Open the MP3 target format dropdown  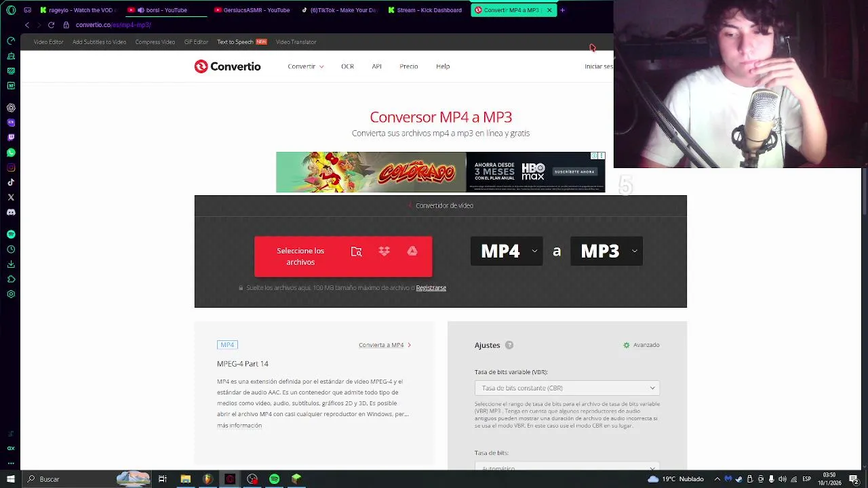[x=606, y=251]
